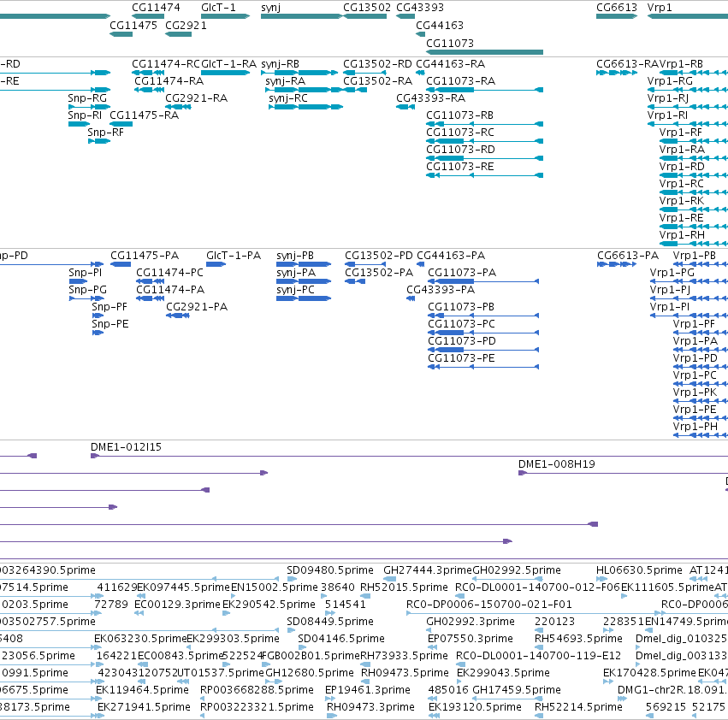This screenshot has width=728, height=720.
Task: Click the CG43393 gene label
Action: point(420,8)
